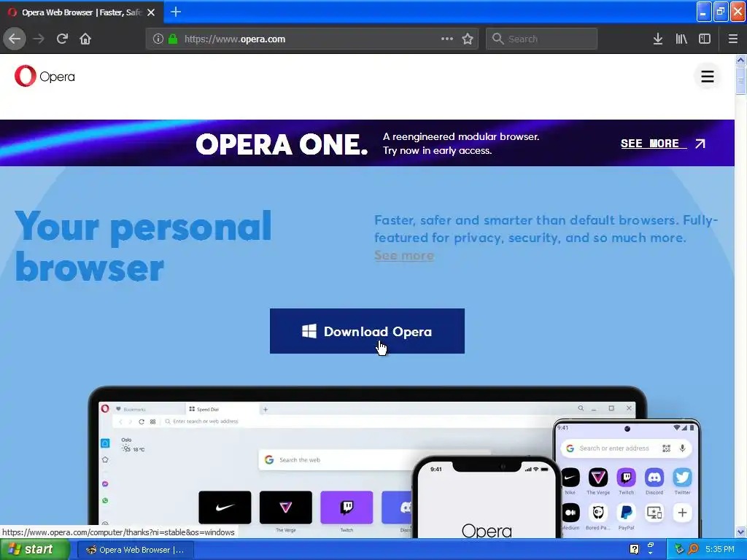
Task: Bookmark this page with the star icon
Action: coord(468,39)
